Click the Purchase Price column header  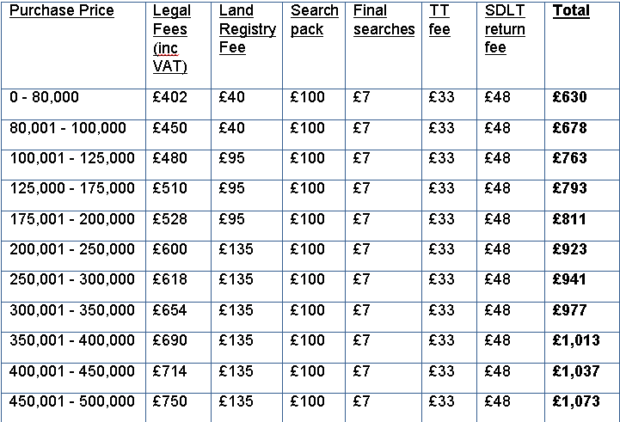pyautogui.click(x=62, y=11)
